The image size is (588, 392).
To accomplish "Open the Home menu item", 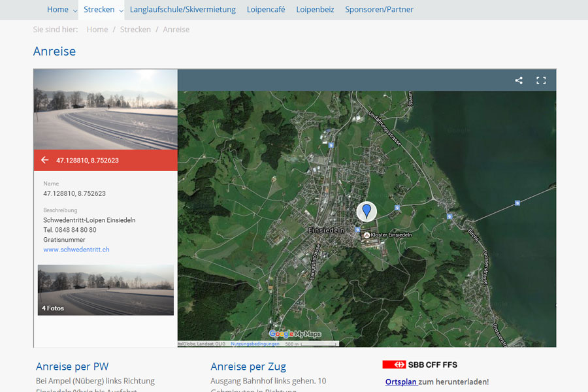I will 57,9.
